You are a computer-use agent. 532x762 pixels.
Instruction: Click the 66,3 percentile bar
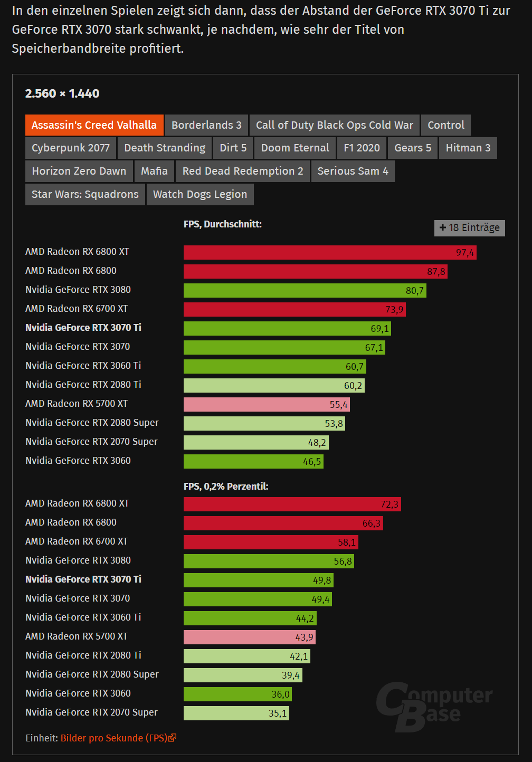click(x=283, y=523)
